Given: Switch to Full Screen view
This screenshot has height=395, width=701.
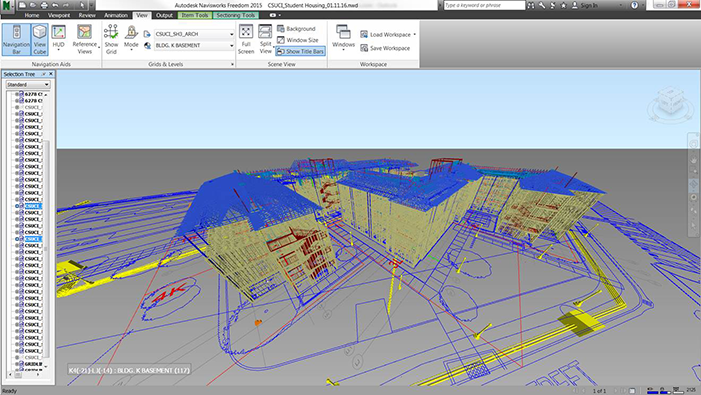Looking at the screenshot, I should (246, 40).
